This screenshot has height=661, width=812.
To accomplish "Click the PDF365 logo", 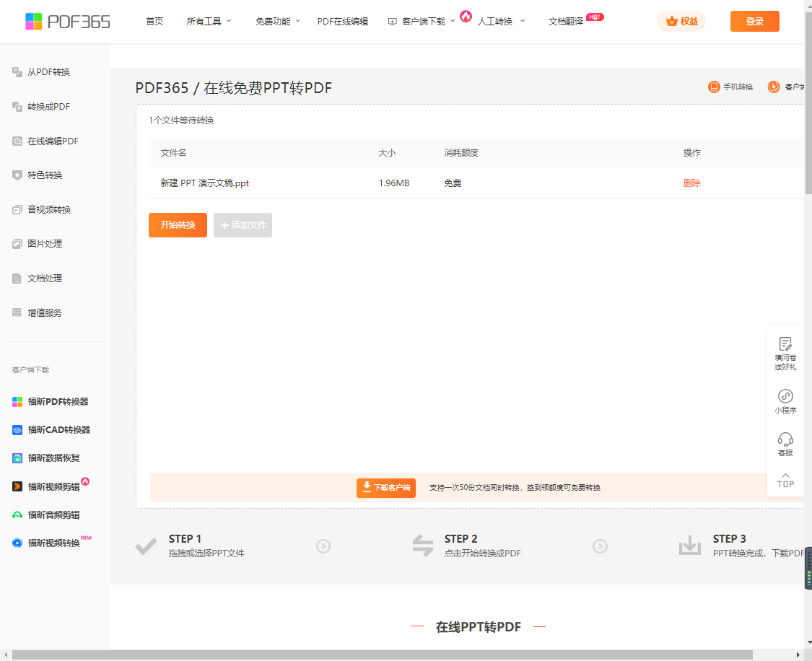I will click(68, 21).
